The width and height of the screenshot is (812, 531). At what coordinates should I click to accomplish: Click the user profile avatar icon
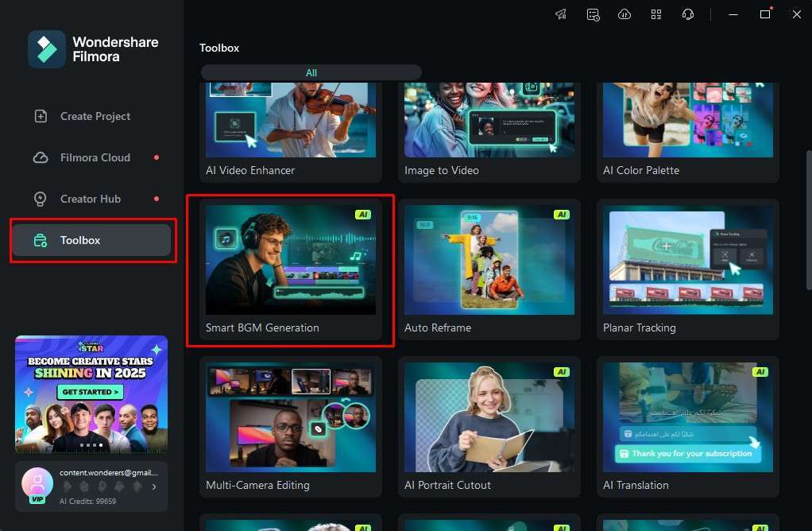click(37, 483)
